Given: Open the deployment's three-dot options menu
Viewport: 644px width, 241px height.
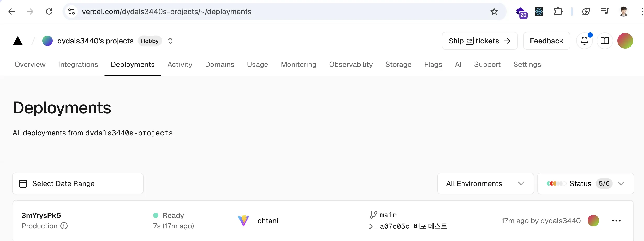Looking at the screenshot, I should click(617, 220).
